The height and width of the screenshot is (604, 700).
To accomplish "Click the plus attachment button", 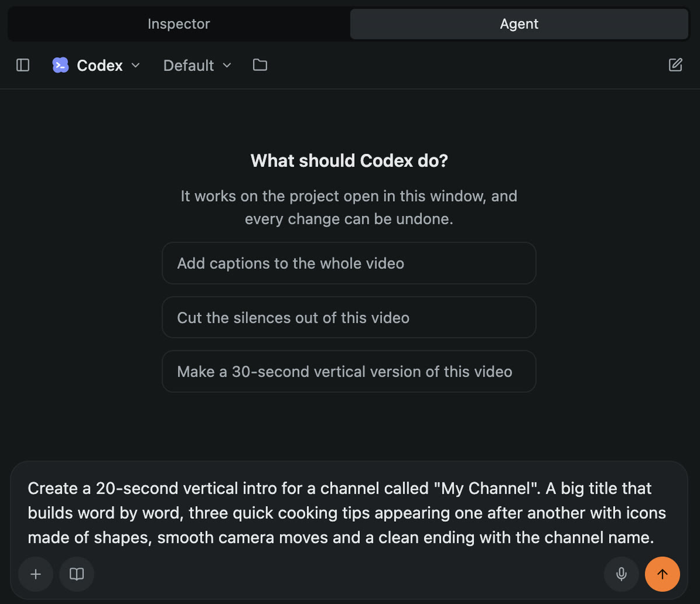I will (x=36, y=574).
